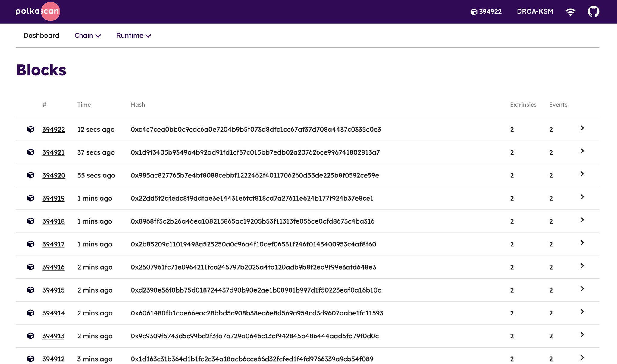Screen dimensions: 617x364
Task: Click the cube icon beside block 394922 row
Action: 31,129
